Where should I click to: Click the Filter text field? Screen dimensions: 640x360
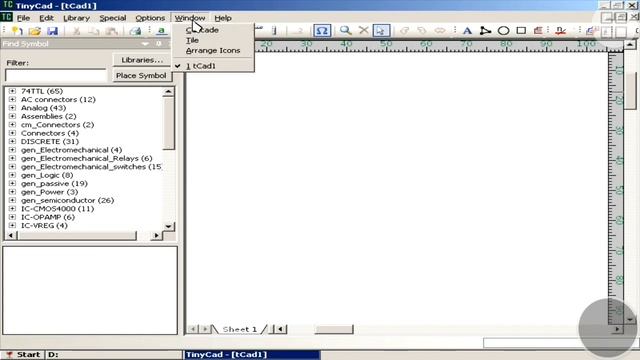[x=56, y=75]
